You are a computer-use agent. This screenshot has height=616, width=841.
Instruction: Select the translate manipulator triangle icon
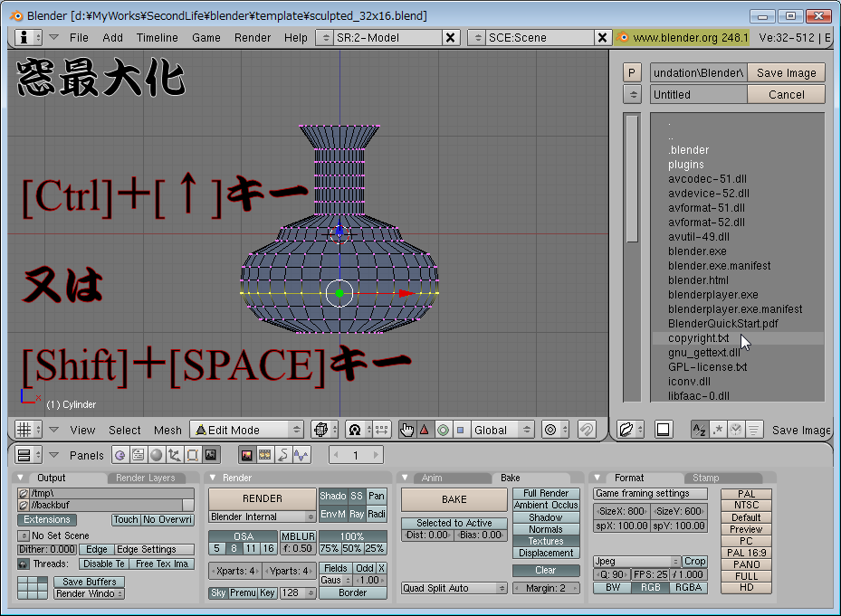click(425, 430)
